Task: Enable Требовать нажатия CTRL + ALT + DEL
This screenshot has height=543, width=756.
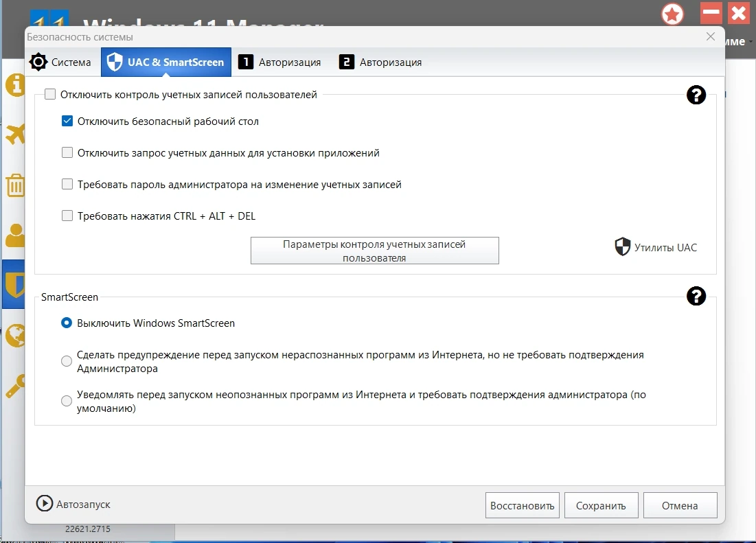Action: (67, 216)
